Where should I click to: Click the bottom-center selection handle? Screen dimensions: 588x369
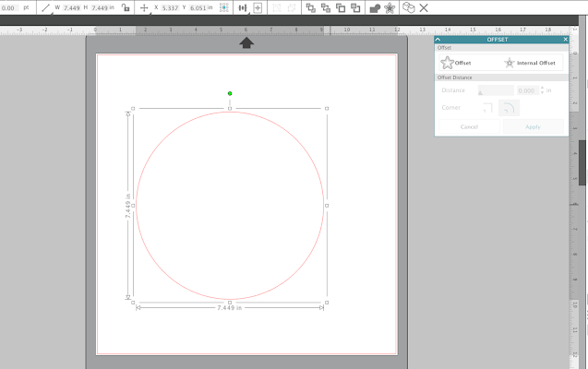[230, 303]
